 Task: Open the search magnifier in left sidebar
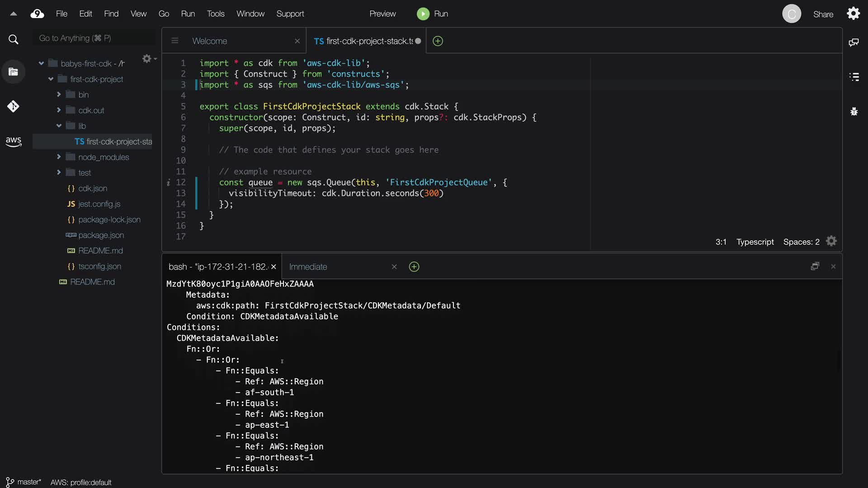pyautogui.click(x=14, y=40)
